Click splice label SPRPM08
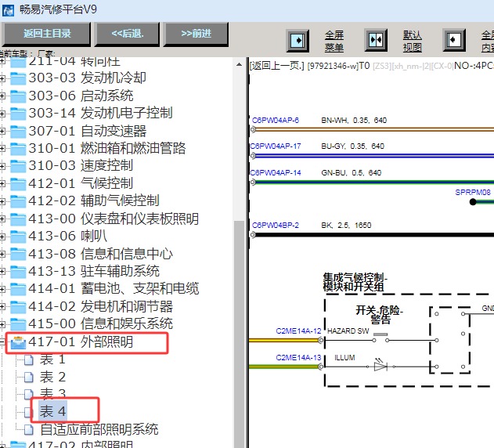 (473, 193)
